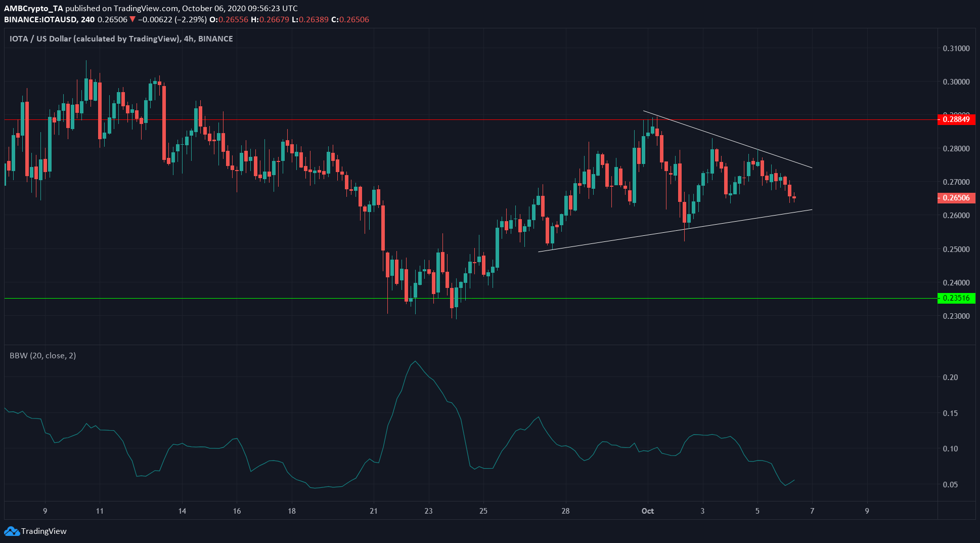
Task: Click the BBW (20, close, 2) indicator label
Action: pyautogui.click(x=43, y=356)
